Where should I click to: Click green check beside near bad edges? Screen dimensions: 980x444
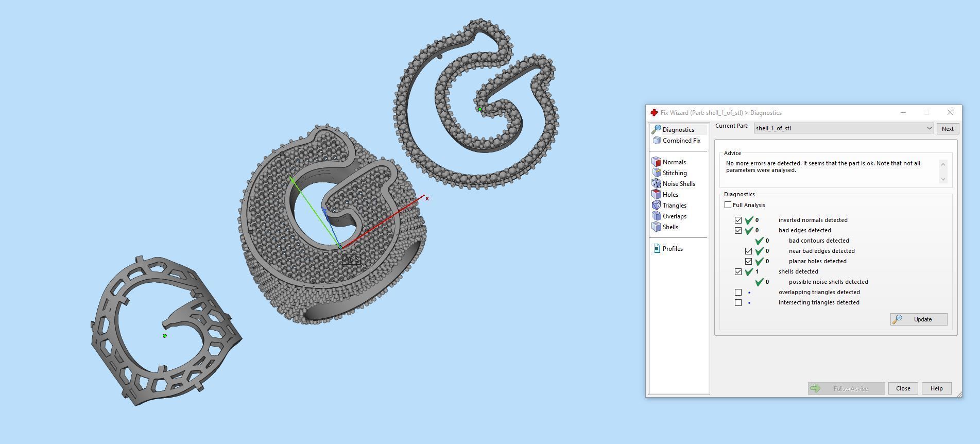[x=760, y=251]
